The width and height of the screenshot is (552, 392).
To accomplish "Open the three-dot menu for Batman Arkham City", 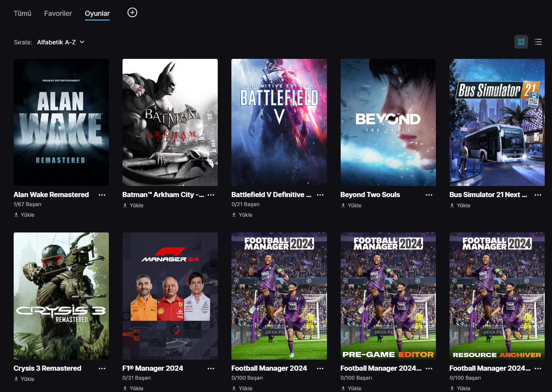I will click(211, 195).
